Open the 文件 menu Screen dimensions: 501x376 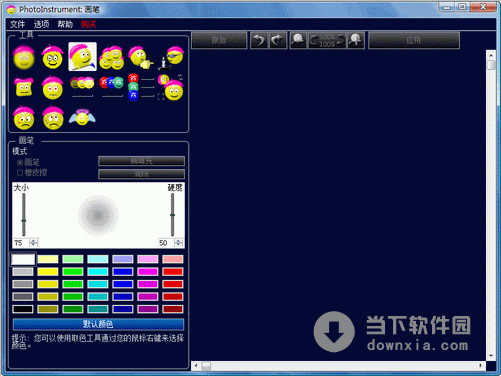(17, 24)
